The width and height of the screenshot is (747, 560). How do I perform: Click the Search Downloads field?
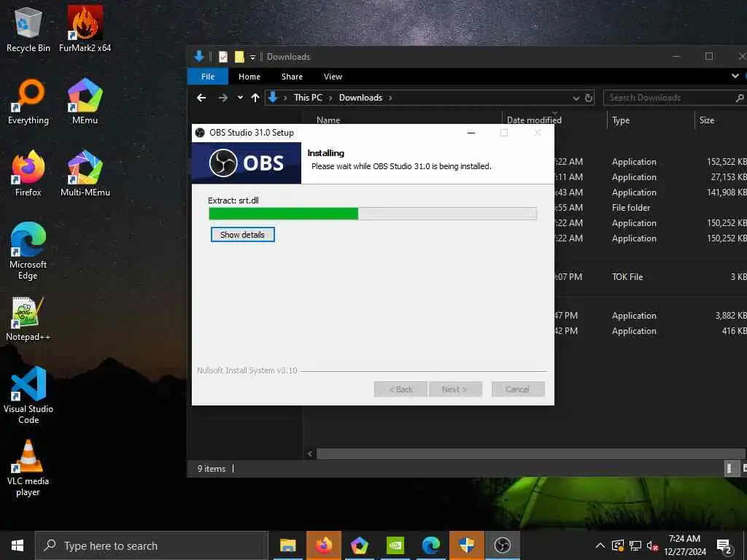pos(674,98)
